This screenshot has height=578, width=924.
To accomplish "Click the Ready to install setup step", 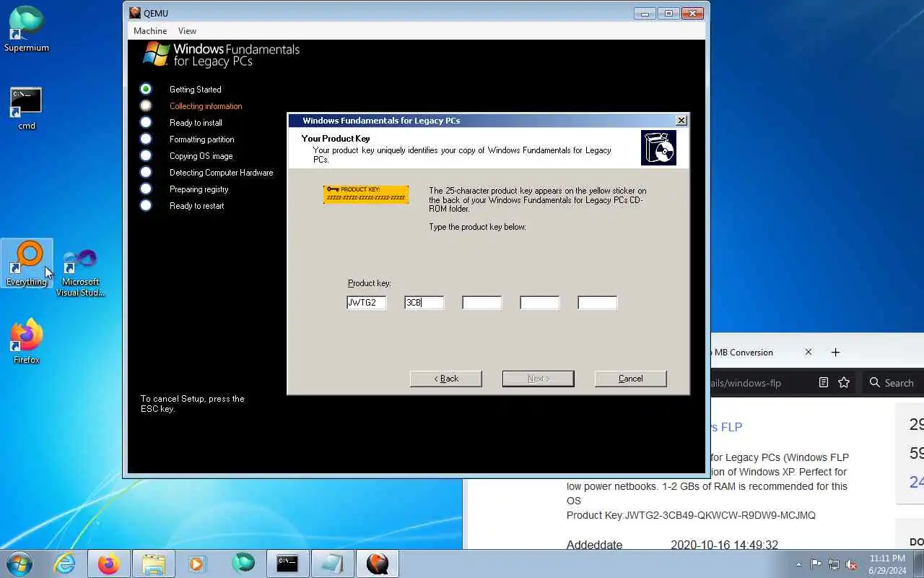I will (196, 123).
